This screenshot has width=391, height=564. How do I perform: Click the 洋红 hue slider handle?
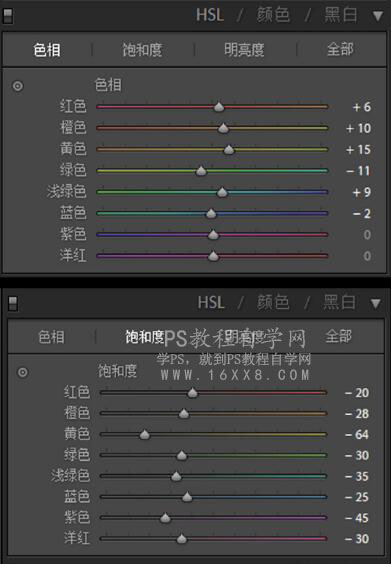(213, 256)
